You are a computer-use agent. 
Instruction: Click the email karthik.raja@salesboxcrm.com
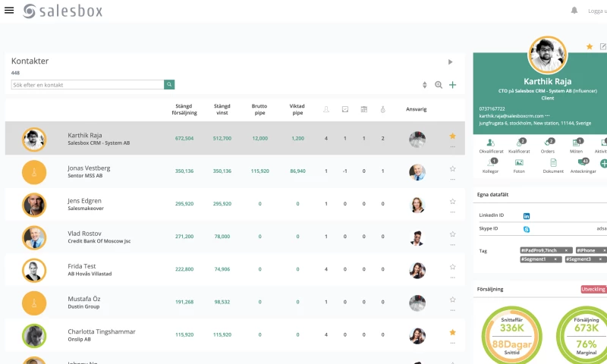pyautogui.click(x=511, y=116)
